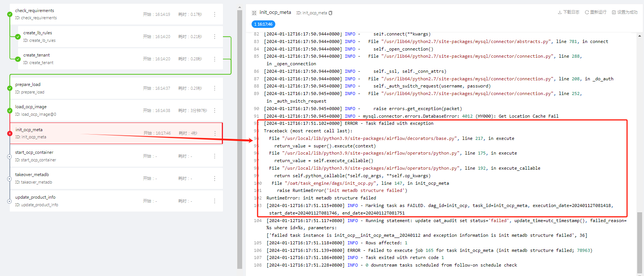644x276 pixels.
Task: Click the log panel scrollbar thumb
Action: click(x=639, y=242)
